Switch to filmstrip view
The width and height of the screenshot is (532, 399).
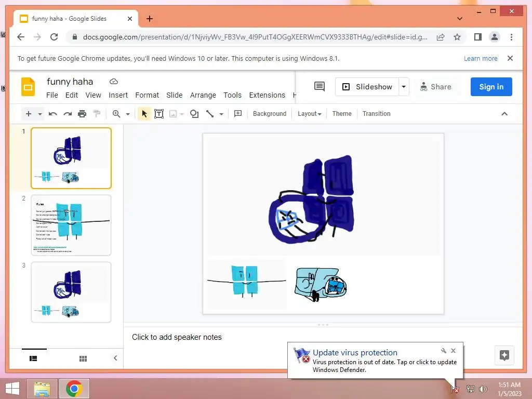point(33,358)
